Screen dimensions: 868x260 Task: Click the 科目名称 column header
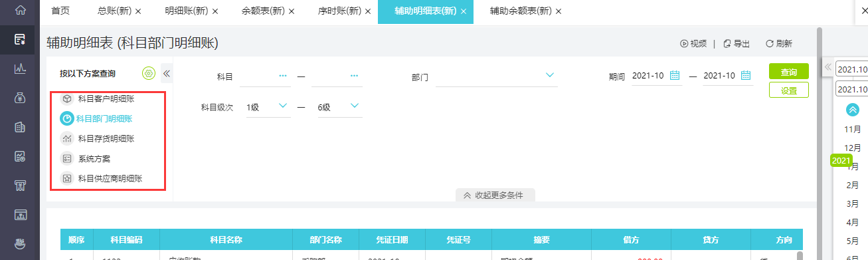pos(226,239)
